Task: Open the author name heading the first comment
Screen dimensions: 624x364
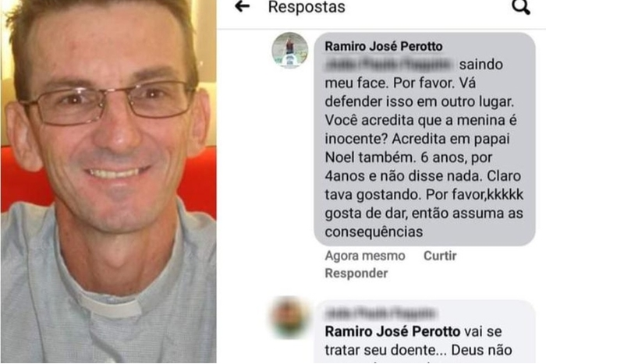Action: (x=383, y=46)
